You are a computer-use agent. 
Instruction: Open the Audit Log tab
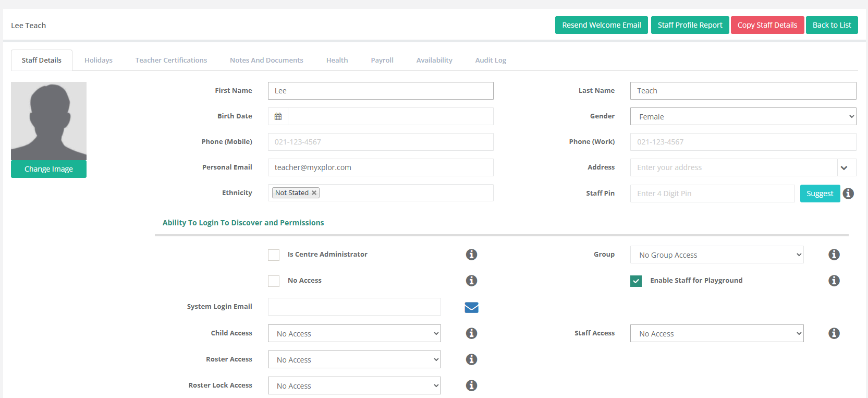point(491,61)
